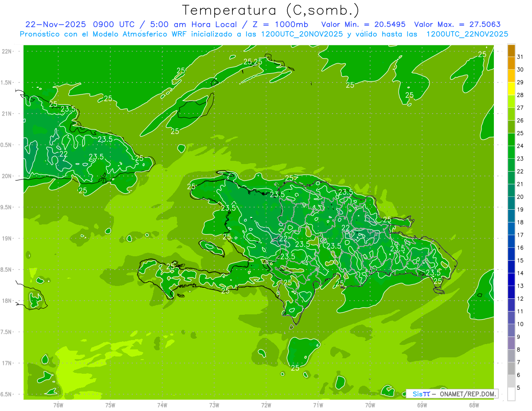Click the "20N" latitude axis label

8,176
